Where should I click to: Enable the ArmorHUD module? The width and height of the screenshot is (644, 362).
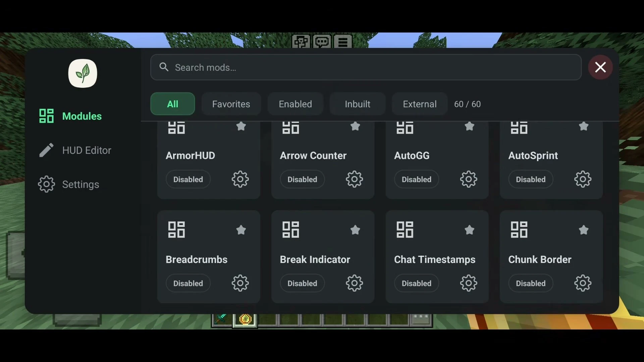tap(188, 179)
